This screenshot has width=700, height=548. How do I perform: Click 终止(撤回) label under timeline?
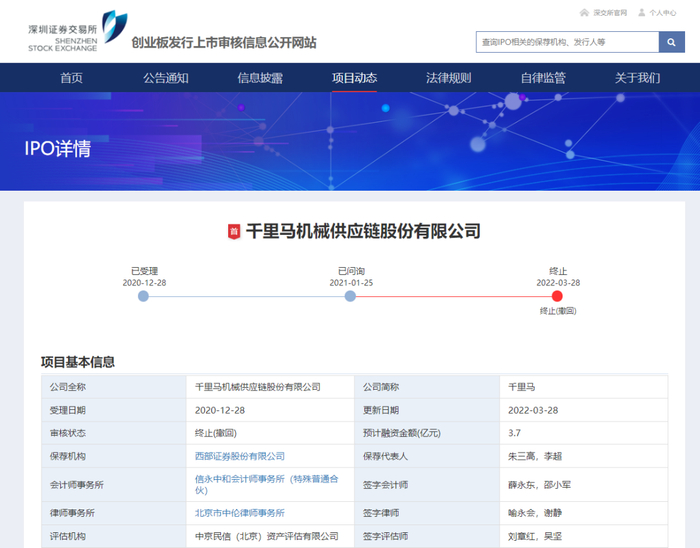(x=558, y=311)
